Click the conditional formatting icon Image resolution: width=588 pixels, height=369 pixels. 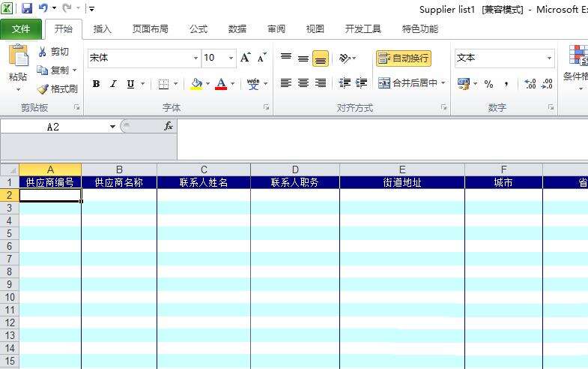click(x=578, y=55)
